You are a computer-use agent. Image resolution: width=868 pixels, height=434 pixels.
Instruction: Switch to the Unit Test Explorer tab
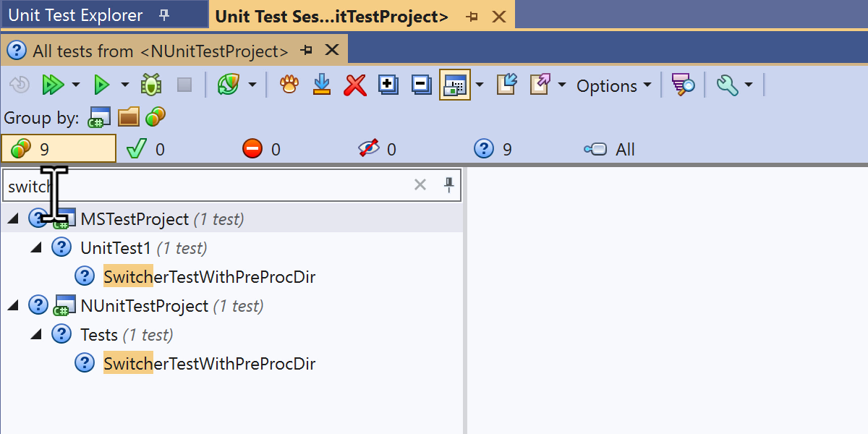76,15
